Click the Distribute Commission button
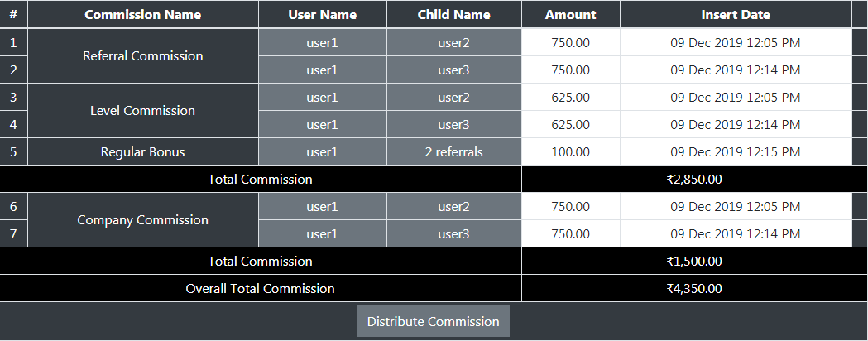Screen dimensions: 868x341 (x=433, y=321)
